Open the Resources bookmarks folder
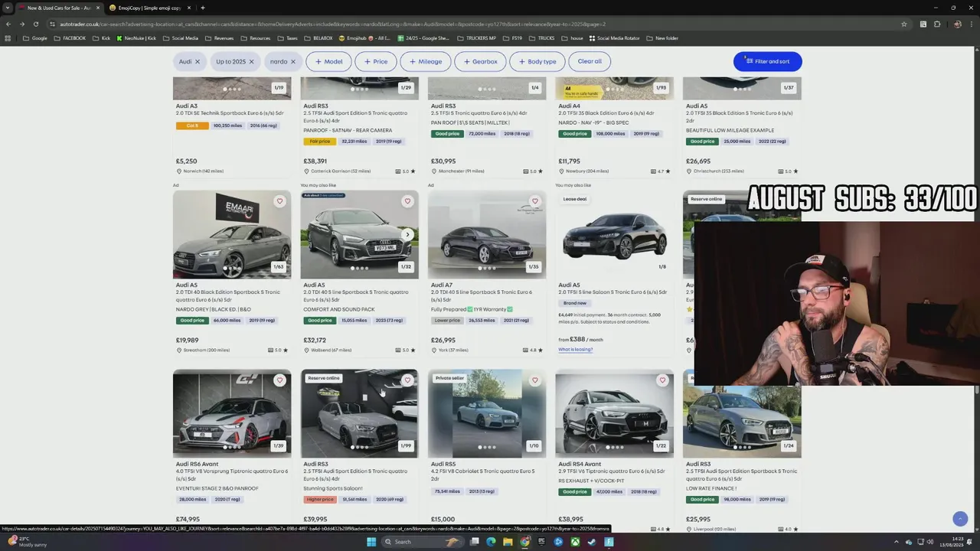This screenshot has width=980, height=551. 255,38
